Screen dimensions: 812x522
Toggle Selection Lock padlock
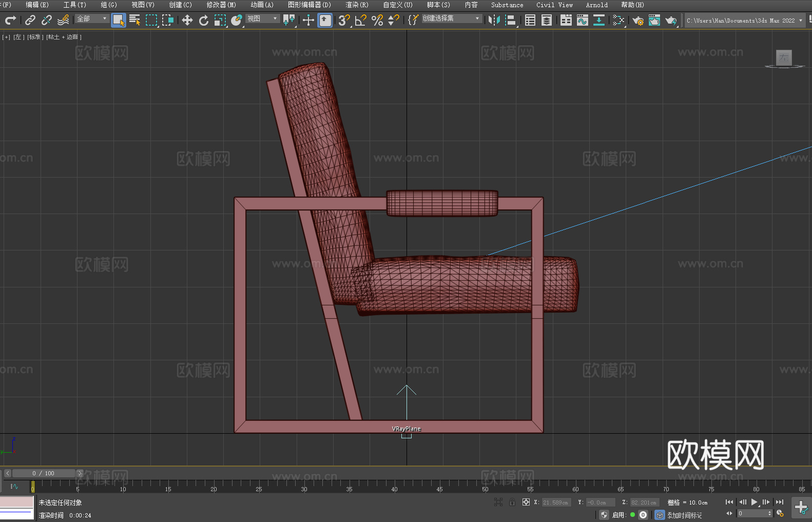point(512,502)
